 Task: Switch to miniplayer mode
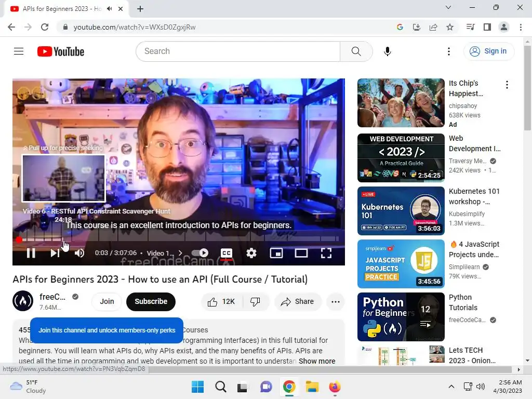click(x=276, y=253)
